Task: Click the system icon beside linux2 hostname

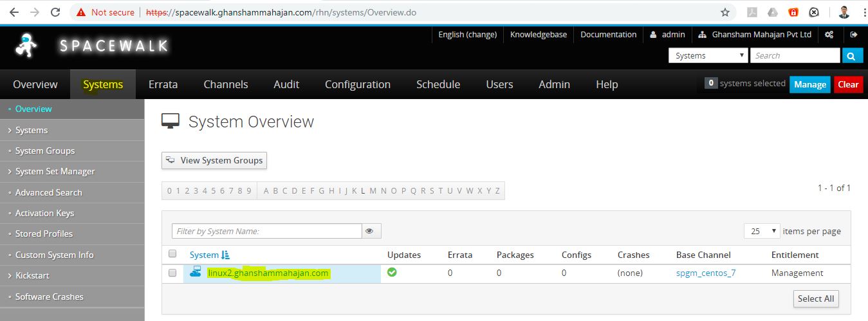Action: coord(196,273)
